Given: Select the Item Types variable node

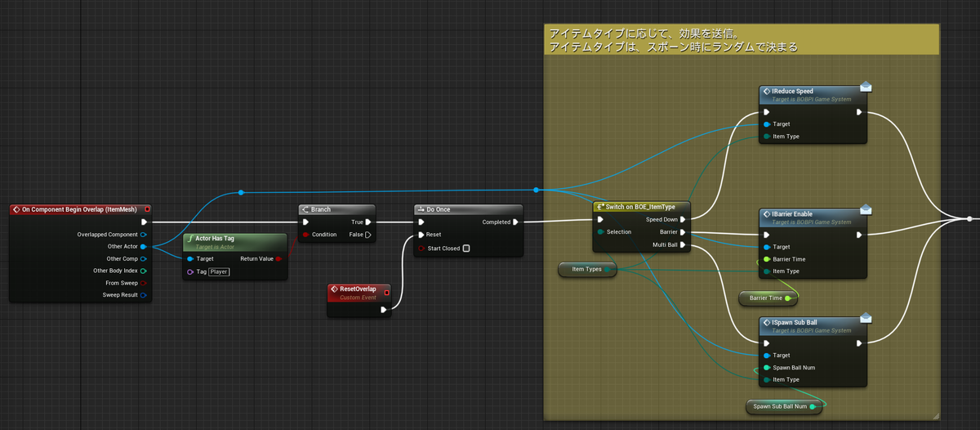Looking at the screenshot, I should (x=588, y=269).
